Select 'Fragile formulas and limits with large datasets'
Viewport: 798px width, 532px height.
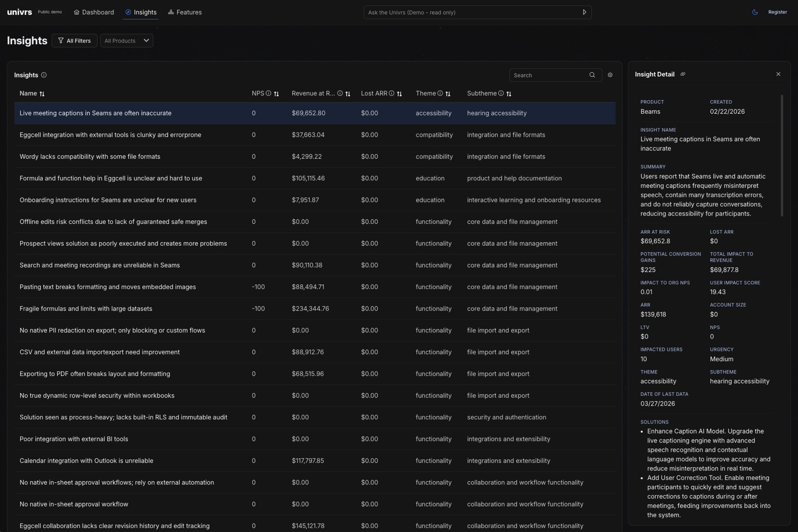(315, 309)
